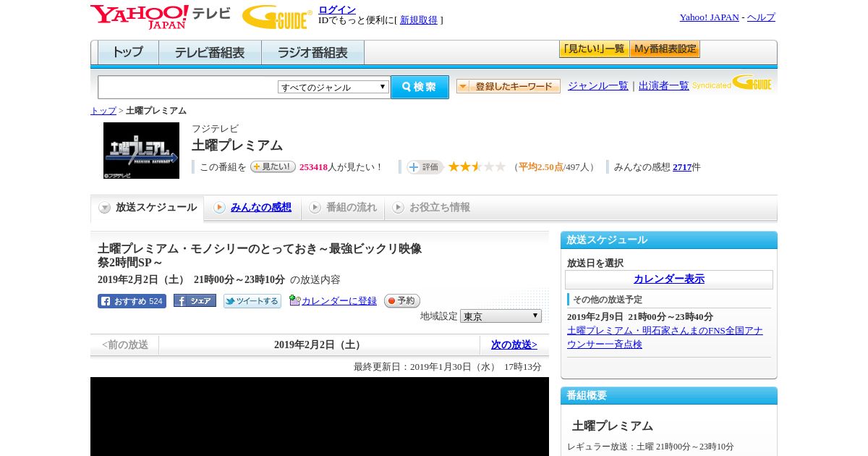Click the <前の放送 previous link
Image resolution: width=868 pixels, height=456 pixels.
click(125, 345)
